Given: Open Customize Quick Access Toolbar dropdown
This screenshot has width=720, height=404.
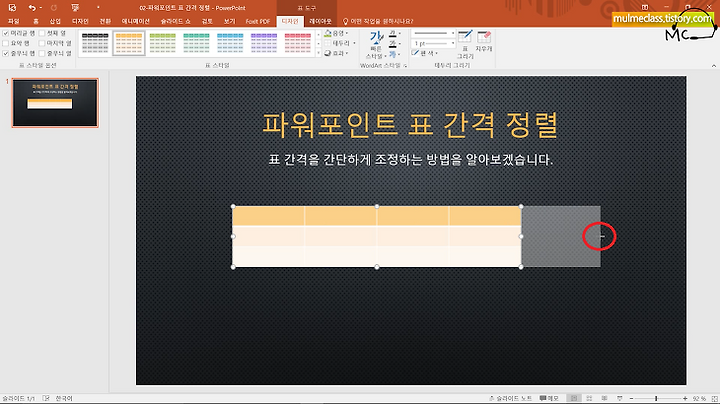Looking at the screenshot, I should [x=98, y=8].
